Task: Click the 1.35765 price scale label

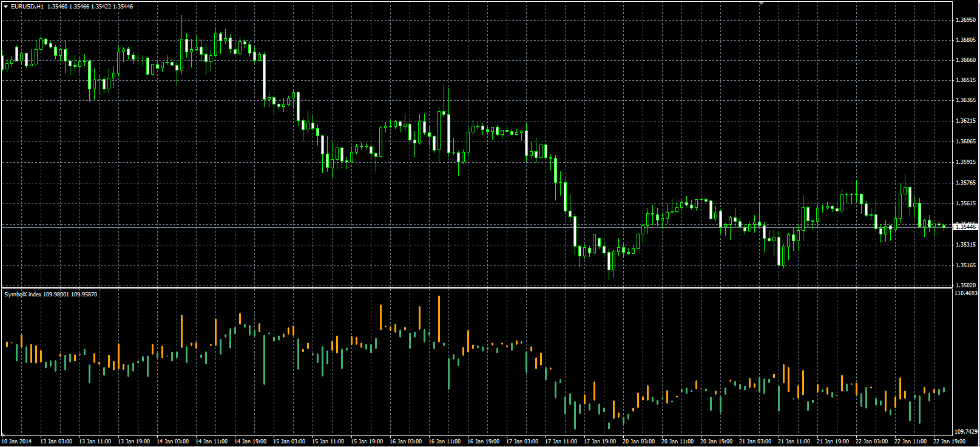Action: [965, 182]
